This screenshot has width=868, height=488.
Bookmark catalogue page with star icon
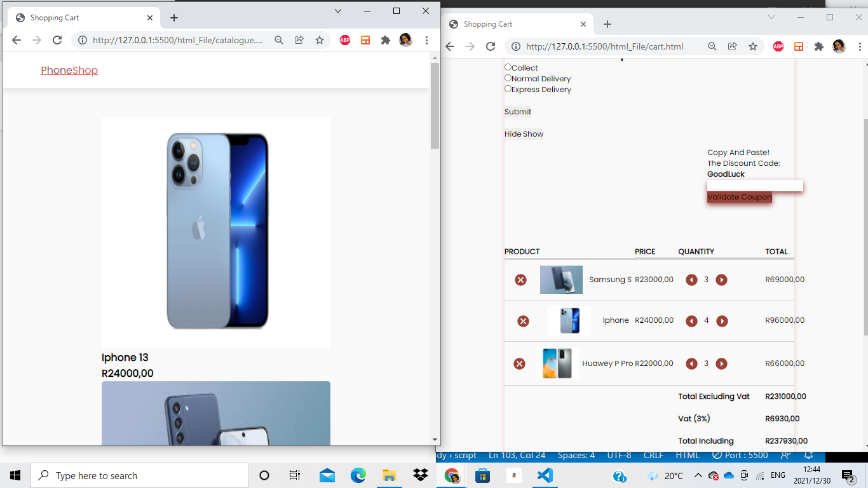[x=320, y=40]
